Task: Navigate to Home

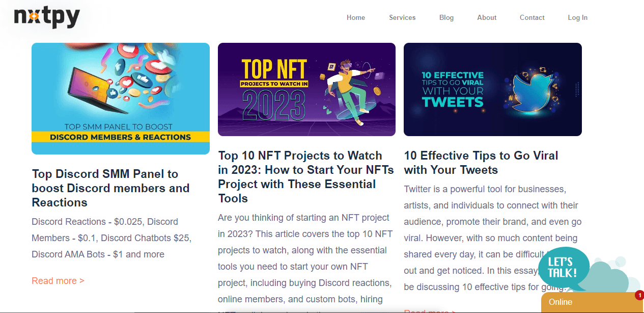Action: click(x=355, y=17)
